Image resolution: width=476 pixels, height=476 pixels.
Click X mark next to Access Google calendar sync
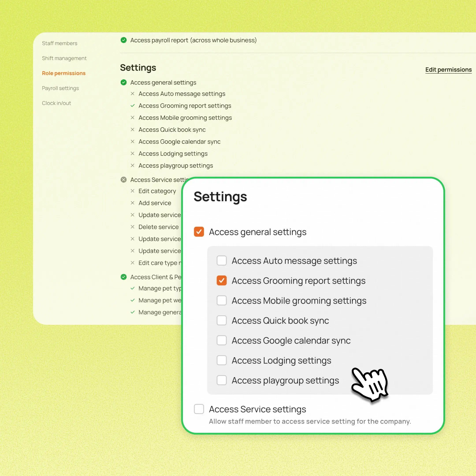point(132,141)
